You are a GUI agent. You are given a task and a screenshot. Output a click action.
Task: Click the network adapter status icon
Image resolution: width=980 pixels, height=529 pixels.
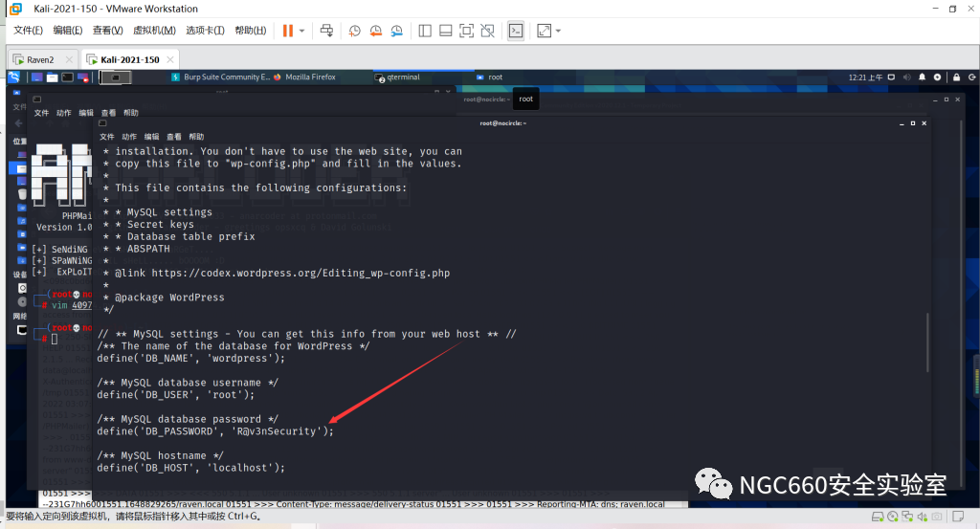coord(907,517)
